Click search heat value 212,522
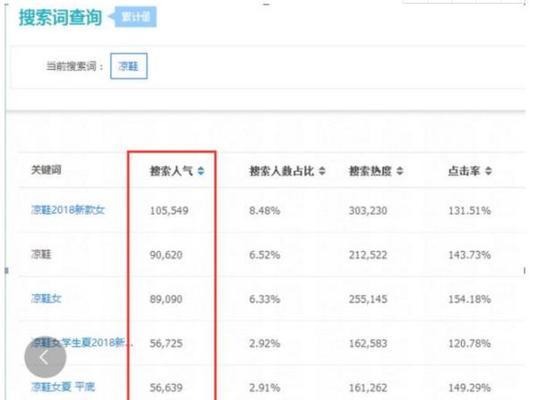Viewport: 555px width, 400px height. click(368, 255)
